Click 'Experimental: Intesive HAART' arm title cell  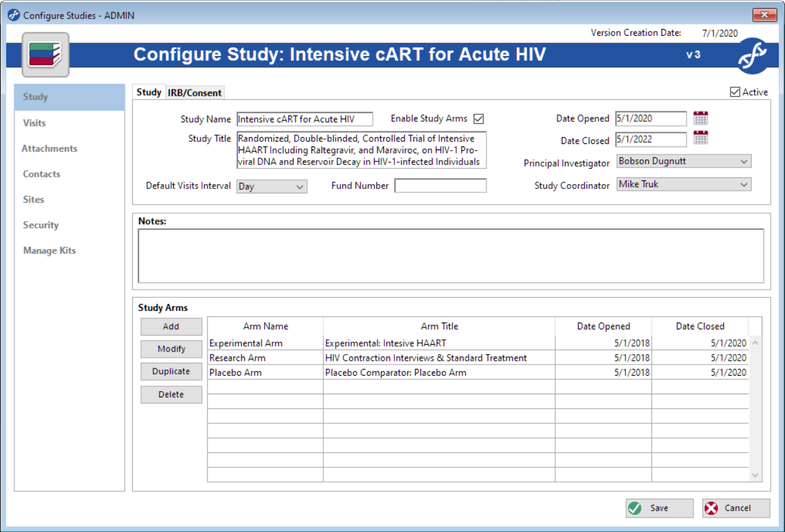click(x=439, y=343)
